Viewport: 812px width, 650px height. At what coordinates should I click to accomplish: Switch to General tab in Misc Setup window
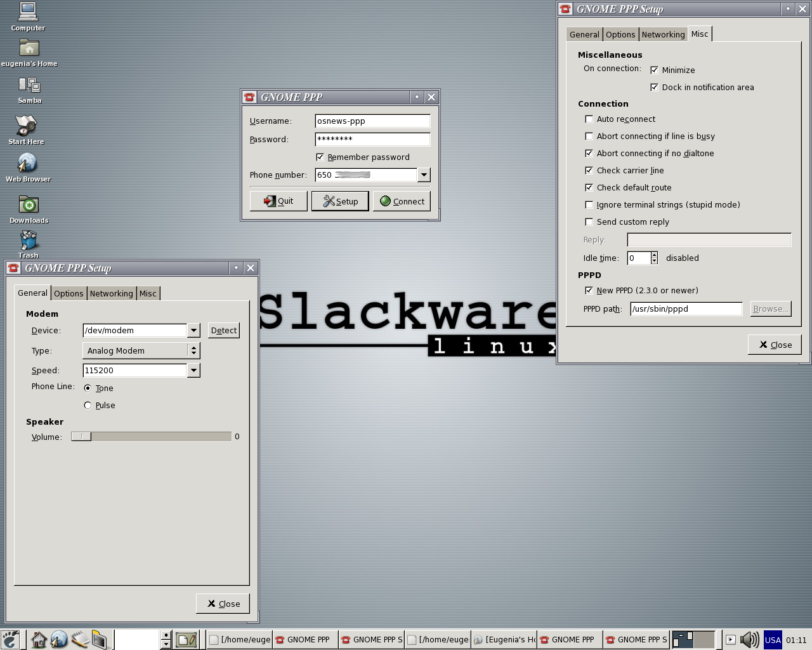coord(584,34)
